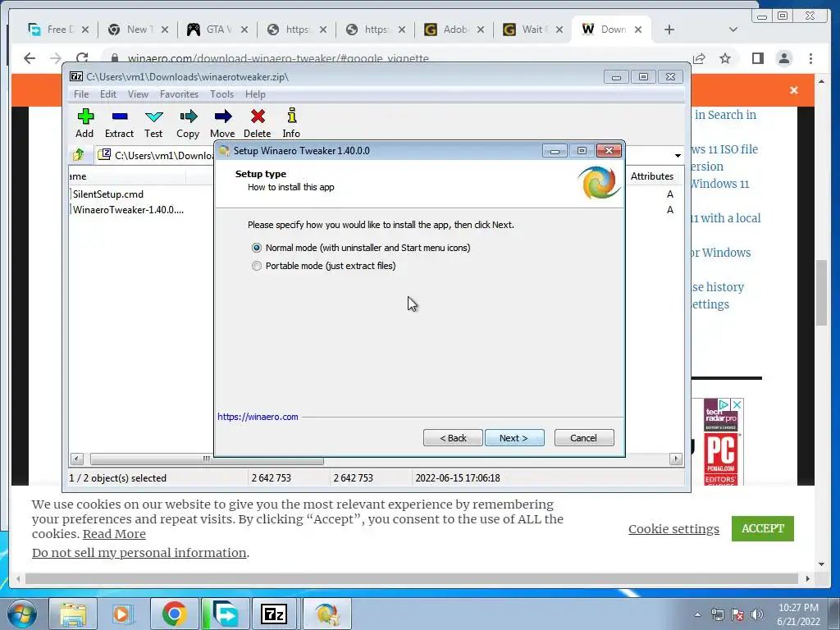Image resolution: width=840 pixels, height=630 pixels.
Task: Click Do not sell my personal information
Action: click(x=139, y=553)
